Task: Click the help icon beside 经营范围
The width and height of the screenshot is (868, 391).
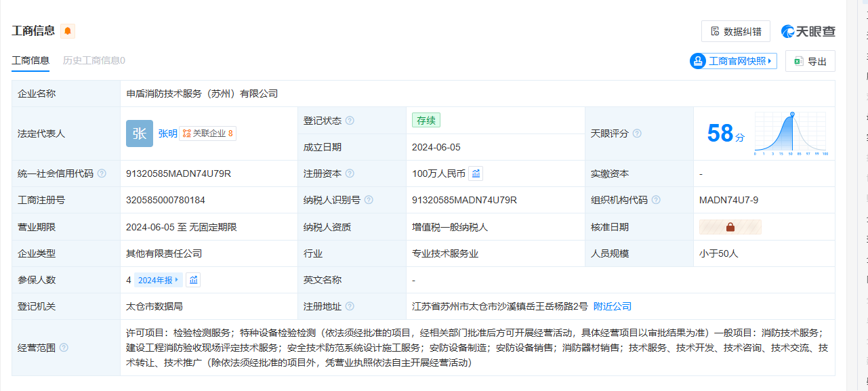Action: coord(64,348)
